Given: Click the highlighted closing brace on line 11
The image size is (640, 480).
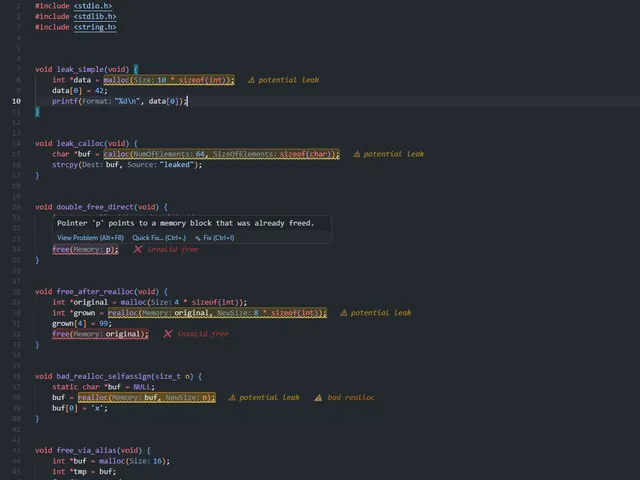Looking at the screenshot, I should (37, 111).
